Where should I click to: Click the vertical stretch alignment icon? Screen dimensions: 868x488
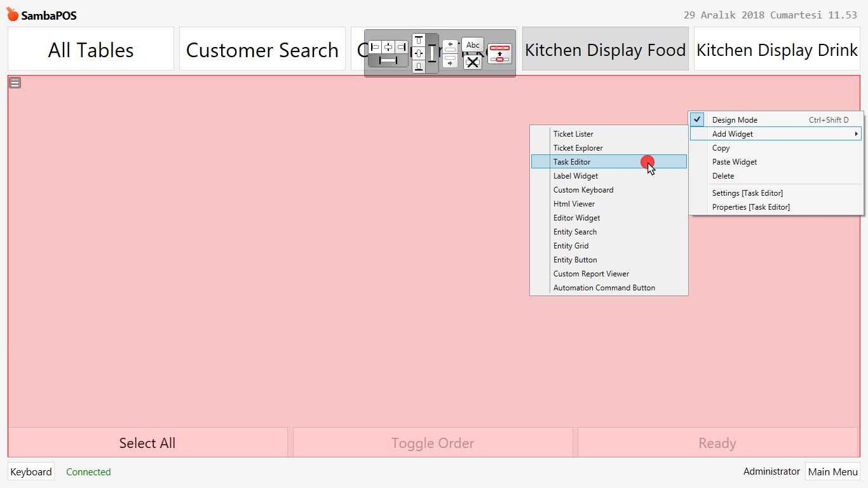pos(432,53)
